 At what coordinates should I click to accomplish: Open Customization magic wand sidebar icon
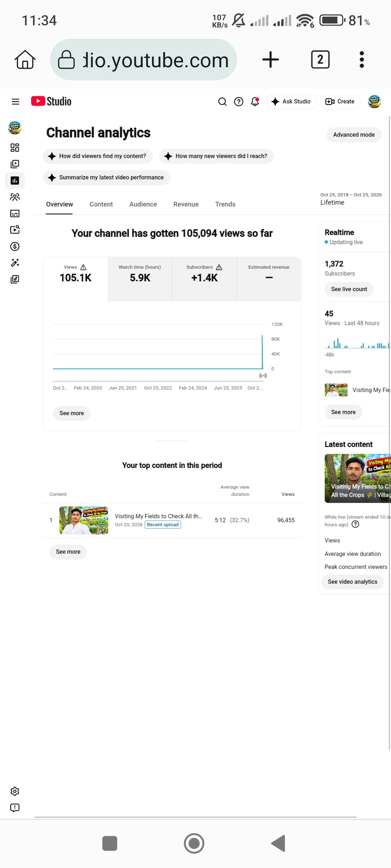point(15,263)
